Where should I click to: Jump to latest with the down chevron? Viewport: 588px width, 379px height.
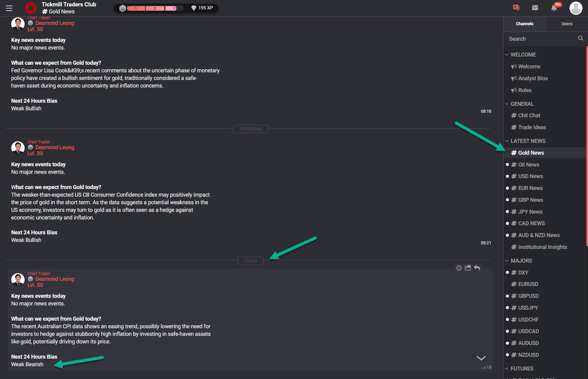coord(481,358)
